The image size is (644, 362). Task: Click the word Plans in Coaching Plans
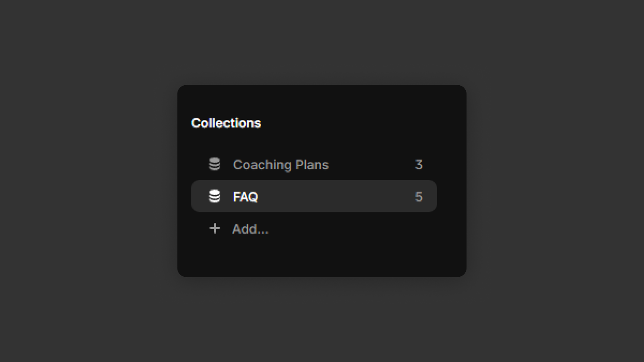[312, 165]
